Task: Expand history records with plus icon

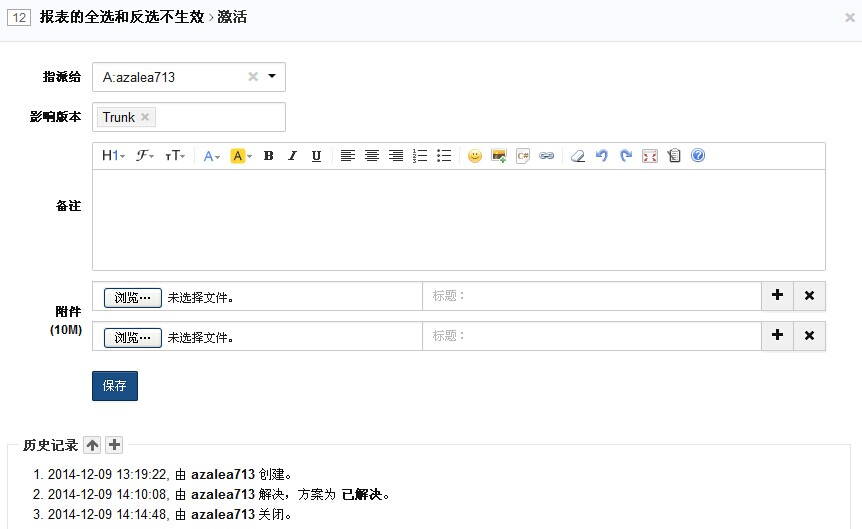Action: click(115, 445)
